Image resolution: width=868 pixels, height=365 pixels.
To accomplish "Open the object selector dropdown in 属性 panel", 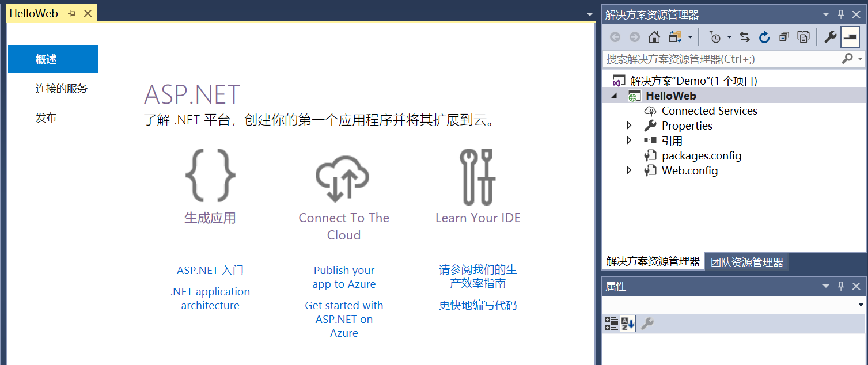I will (x=861, y=305).
